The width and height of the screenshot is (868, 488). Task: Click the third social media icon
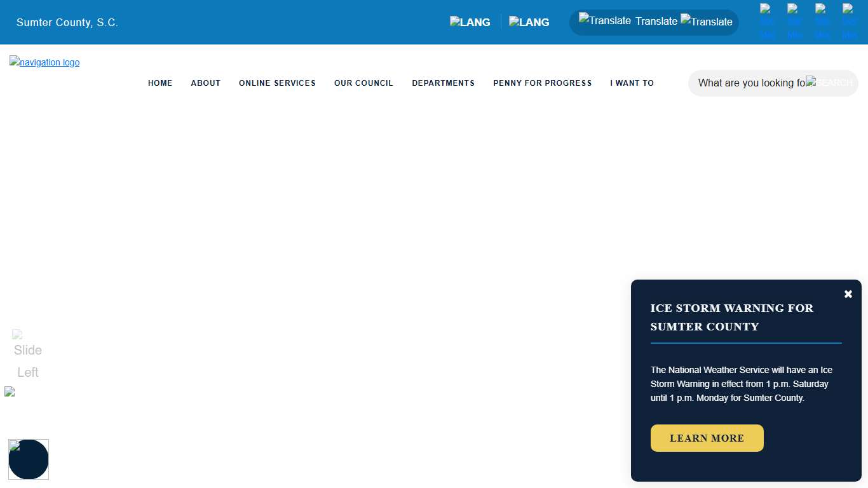822,22
